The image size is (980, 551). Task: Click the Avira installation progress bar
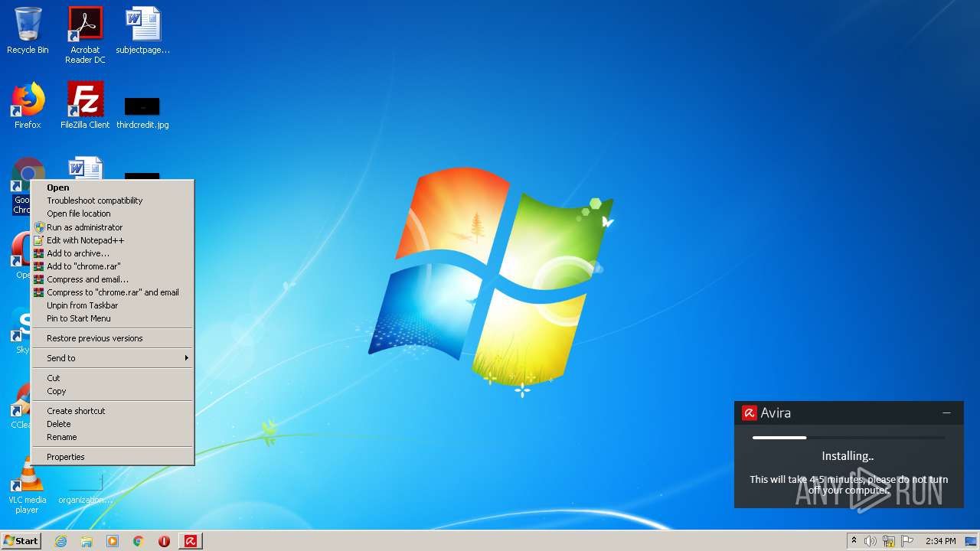pos(848,438)
